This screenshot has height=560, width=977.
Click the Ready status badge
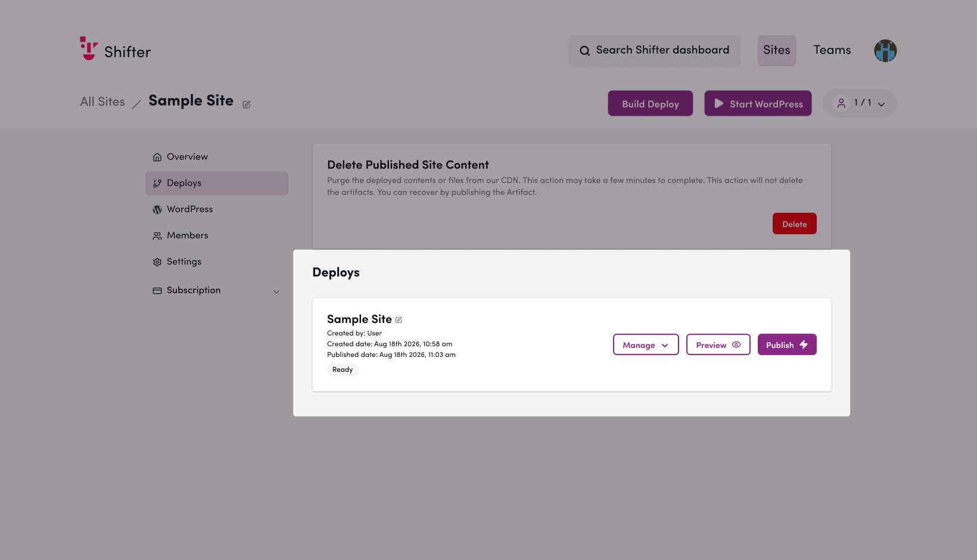pos(343,370)
